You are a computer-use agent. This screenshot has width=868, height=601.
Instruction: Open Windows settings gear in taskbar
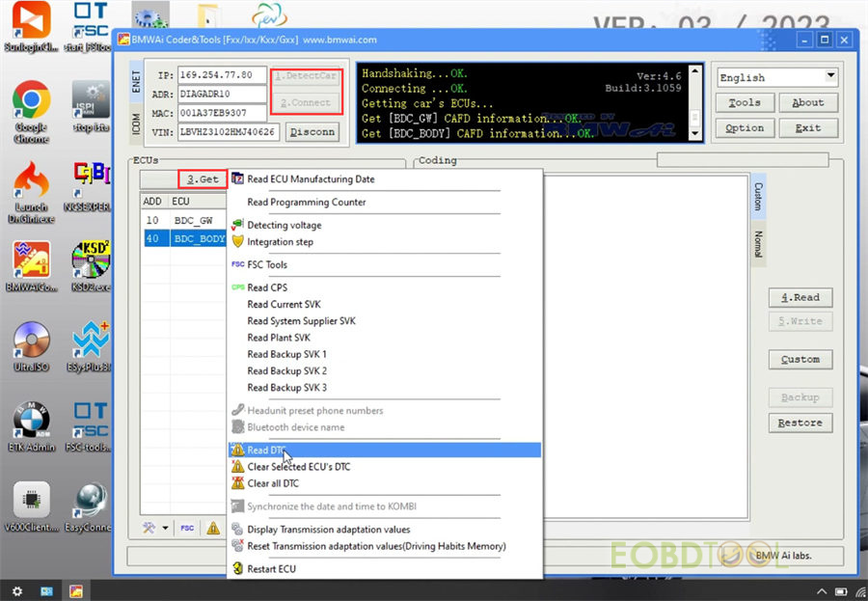coord(17,591)
